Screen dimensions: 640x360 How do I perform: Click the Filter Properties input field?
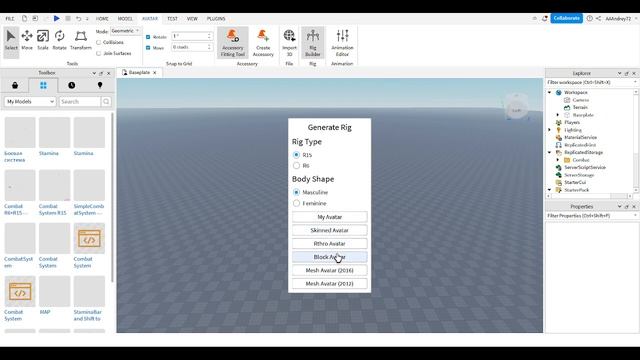coord(591,216)
